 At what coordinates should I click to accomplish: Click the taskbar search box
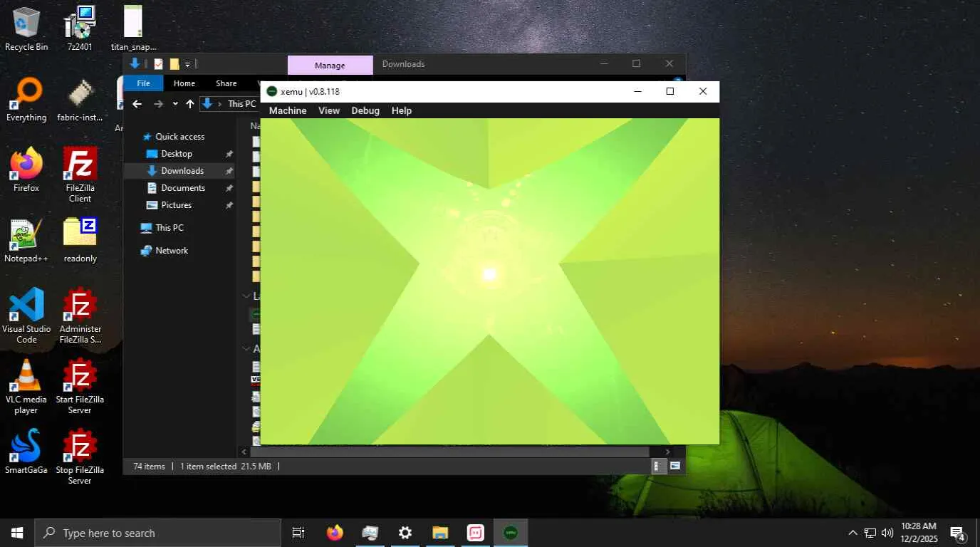[x=157, y=533]
